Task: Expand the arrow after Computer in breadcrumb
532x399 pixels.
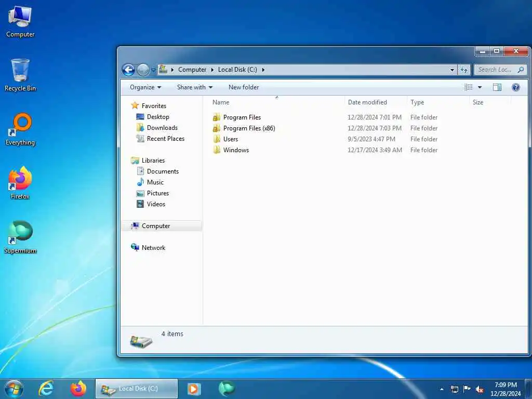Action: tap(212, 70)
